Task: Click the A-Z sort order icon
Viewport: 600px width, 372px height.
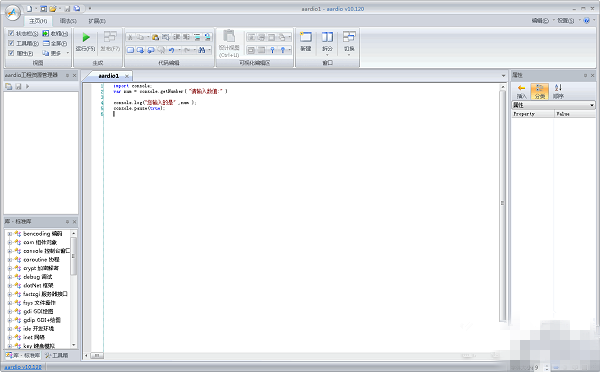Action: 558,88
